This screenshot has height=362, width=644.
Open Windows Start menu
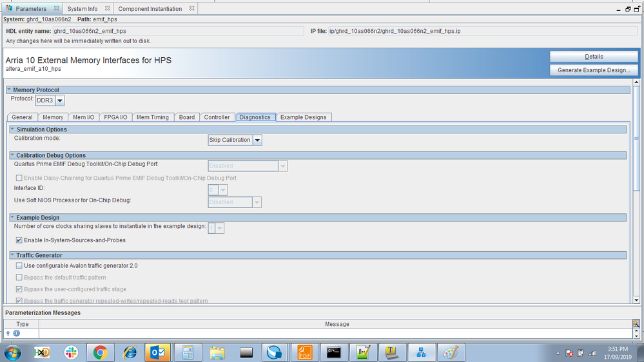tap(13, 352)
